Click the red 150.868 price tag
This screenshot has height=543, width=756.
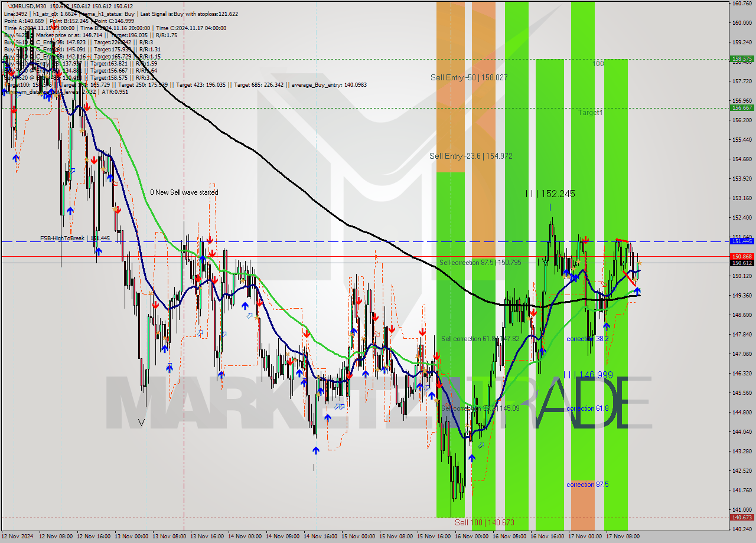742,256
